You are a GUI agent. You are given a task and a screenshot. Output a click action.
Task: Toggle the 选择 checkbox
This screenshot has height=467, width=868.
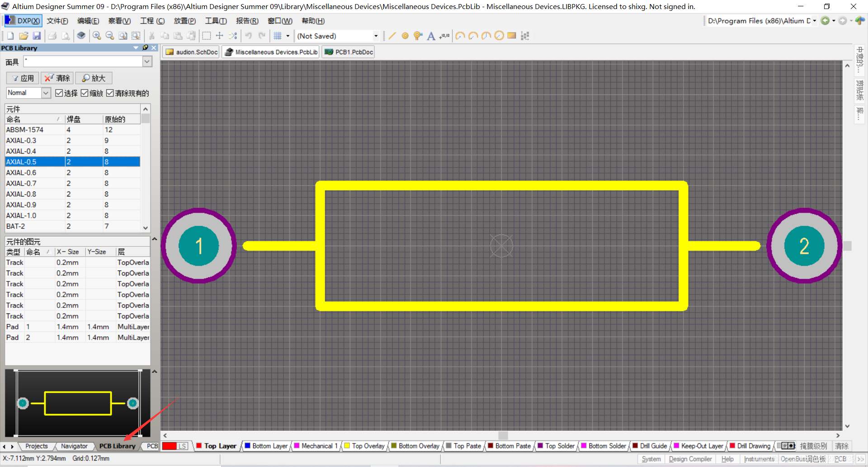tap(59, 93)
